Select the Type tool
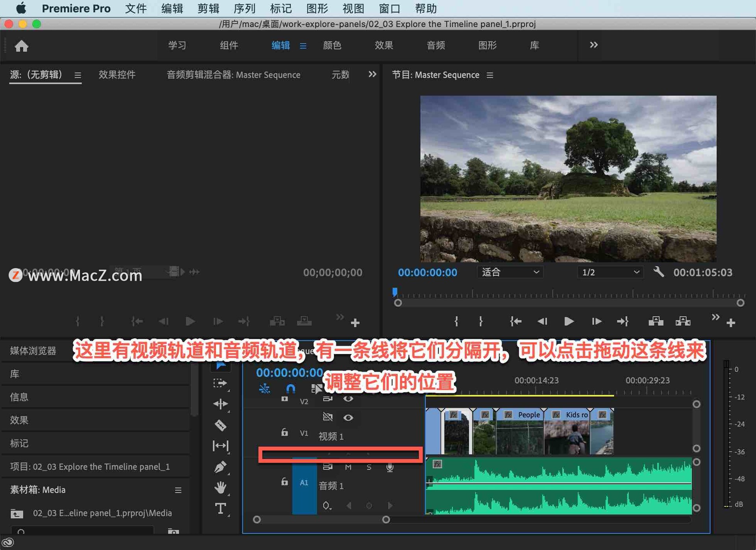The width and height of the screenshot is (756, 550). (220, 508)
